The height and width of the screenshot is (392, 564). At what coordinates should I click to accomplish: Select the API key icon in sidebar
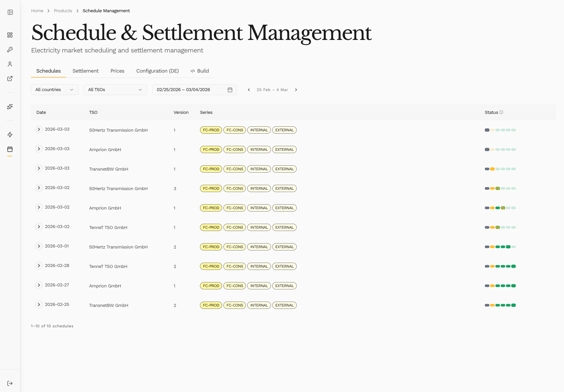tap(10, 49)
